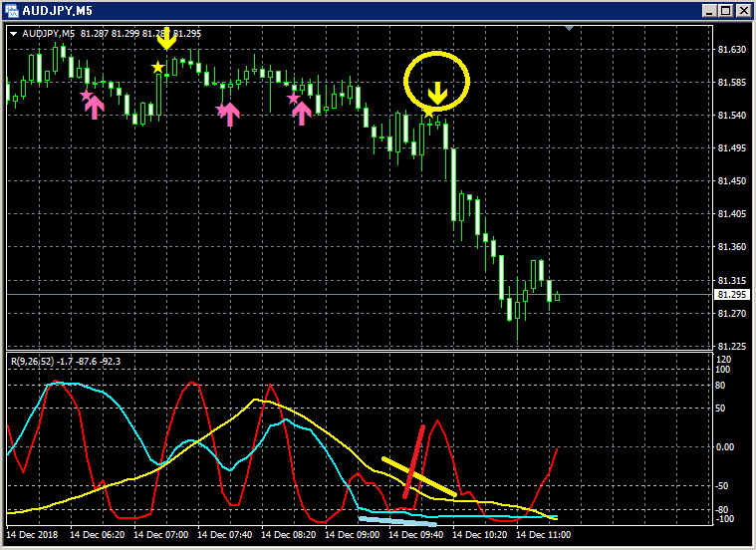Click the chart shift triangle marker

[570, 29]
